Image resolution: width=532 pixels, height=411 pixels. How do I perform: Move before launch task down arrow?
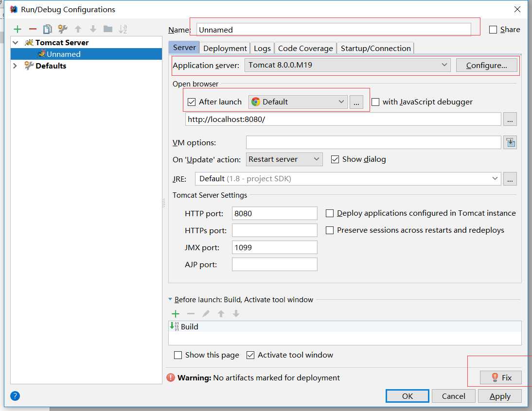tap(236, 314)
